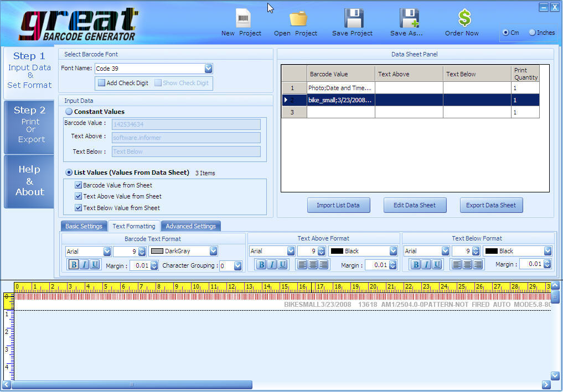Viewport: 563px width, 392px height.
Task: Select Constant Values radio option
Action: (x=69, y=112)
